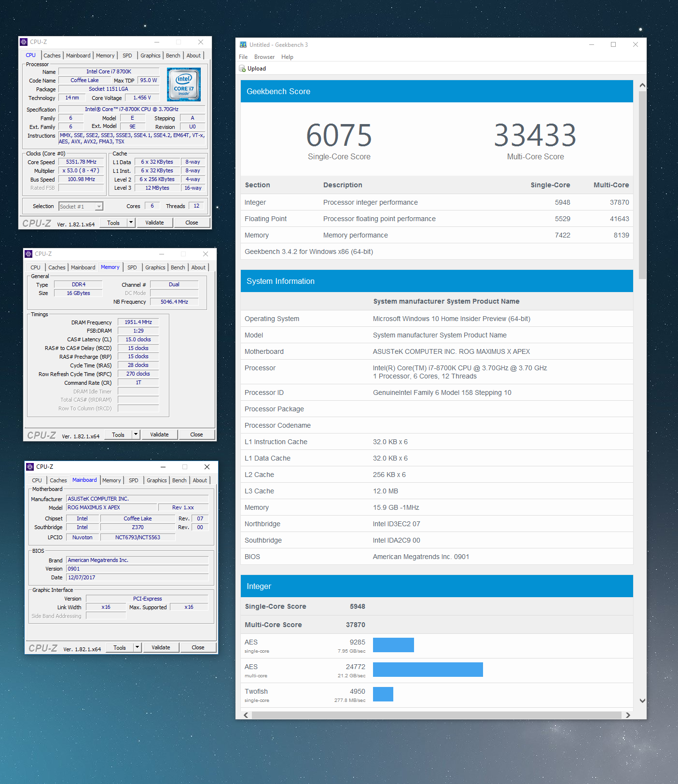Click the multi-core score 33433

(x=535, y=135)
